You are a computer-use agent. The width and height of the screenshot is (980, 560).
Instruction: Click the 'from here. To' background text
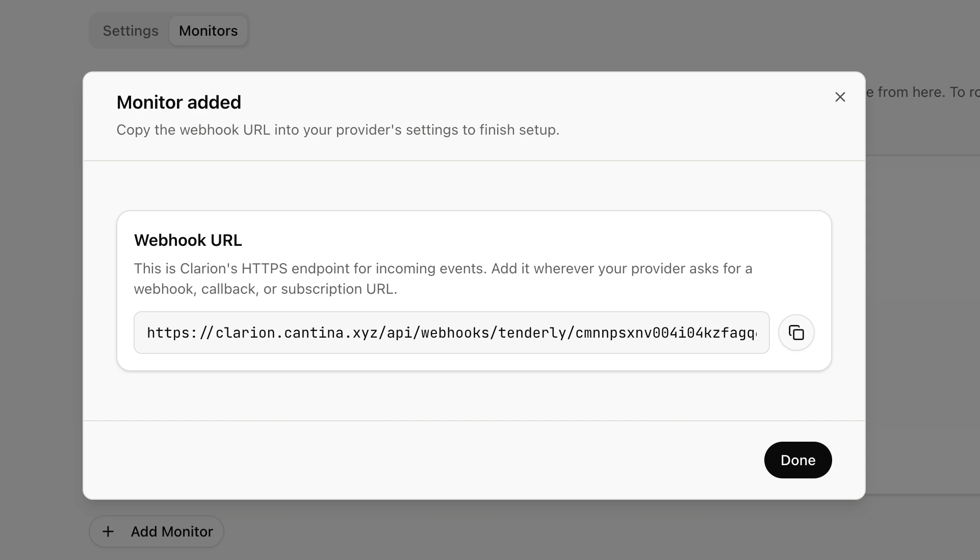pos(920,92)
